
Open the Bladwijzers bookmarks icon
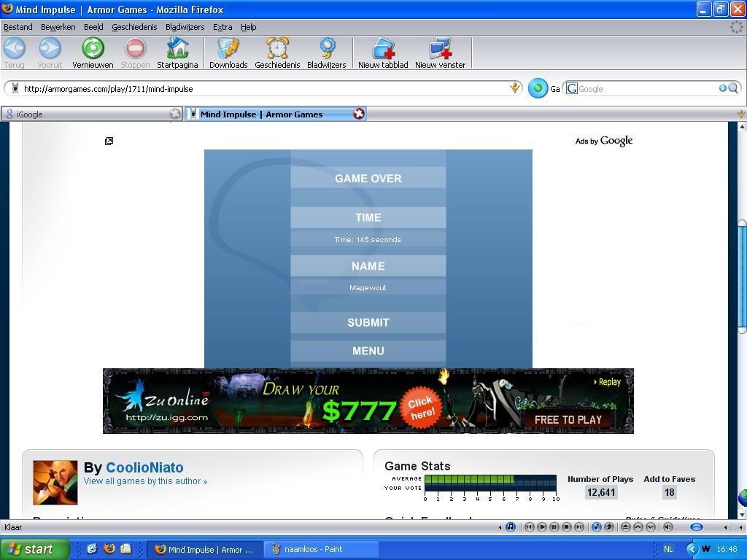pyautogui.click(x=326, y=49)
